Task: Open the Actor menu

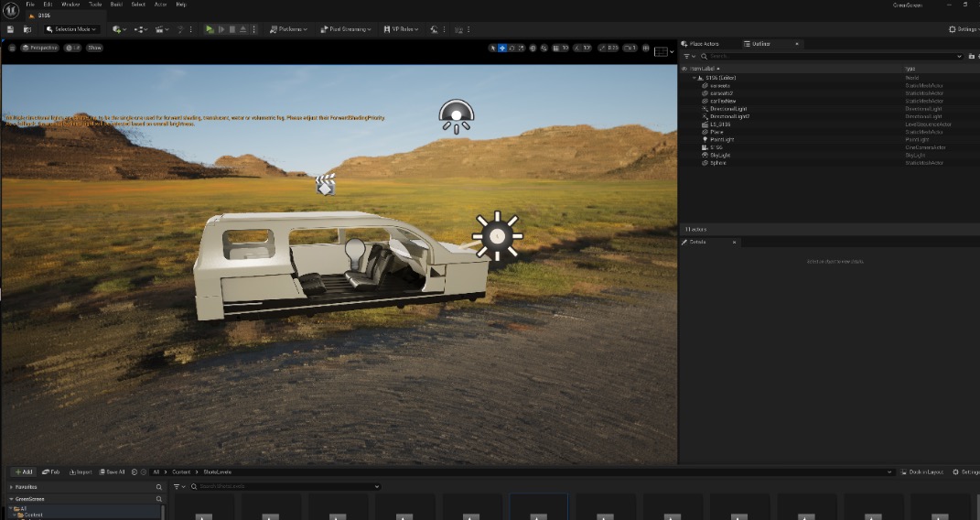Action: coord(161,5)
